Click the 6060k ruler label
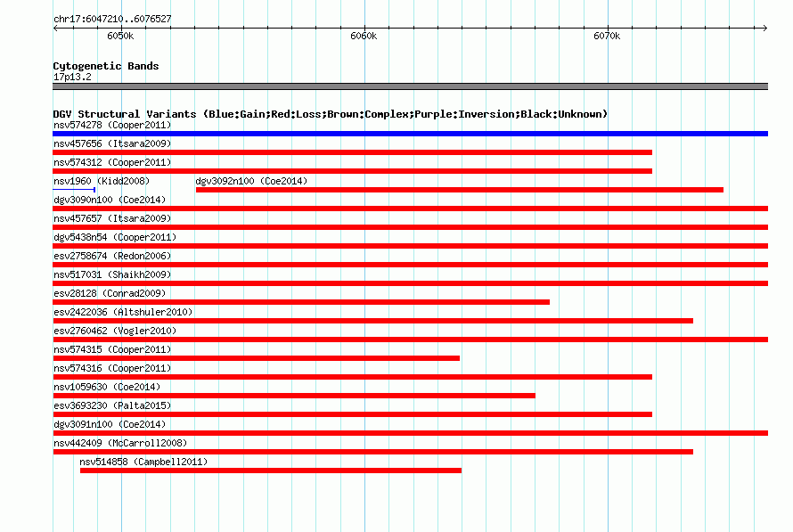The height and width of the screenshot is (532, 793). pyautogui.click(x=364, y=36)
